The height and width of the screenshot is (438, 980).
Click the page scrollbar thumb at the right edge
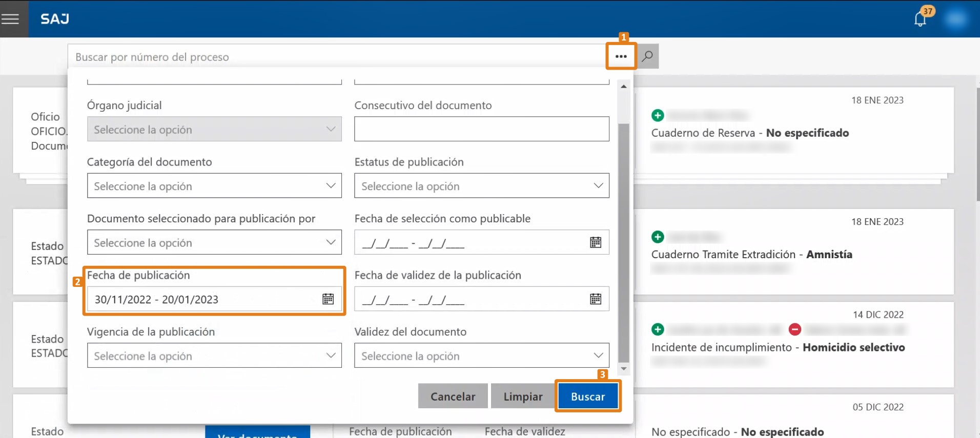[978, 144]
